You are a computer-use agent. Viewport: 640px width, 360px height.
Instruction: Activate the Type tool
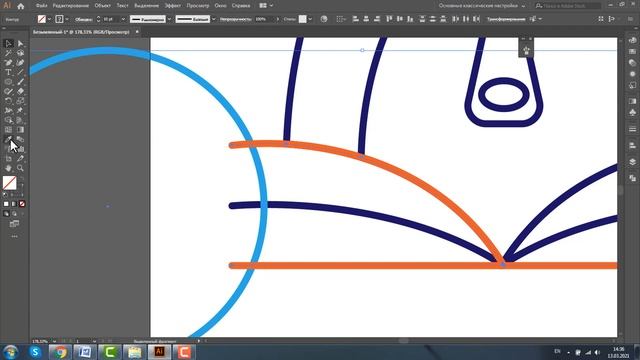click(8, 72)
